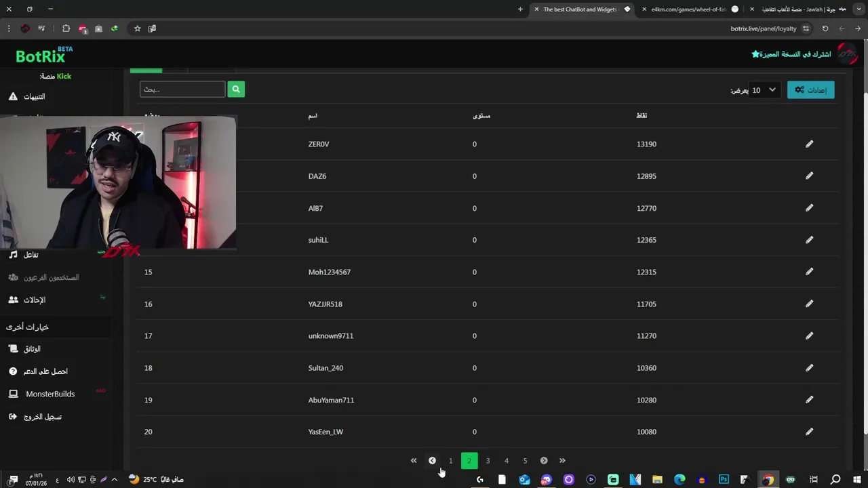
Task: Reload the botrix page
Action: pos(825,28)
